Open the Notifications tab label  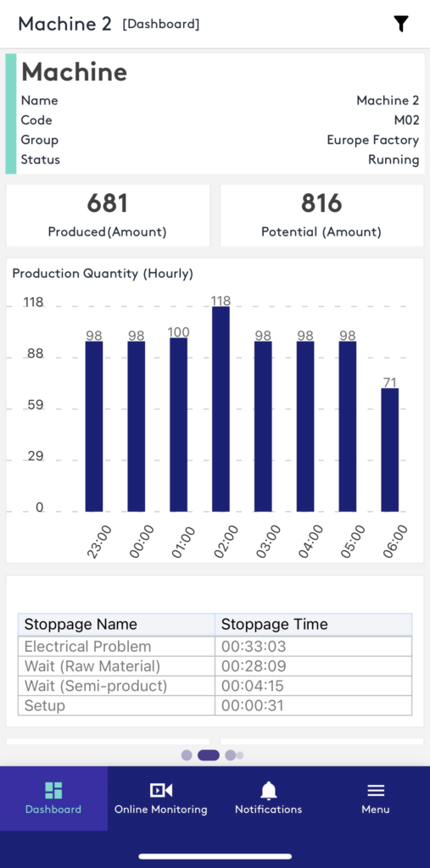[x=268, y=810]
